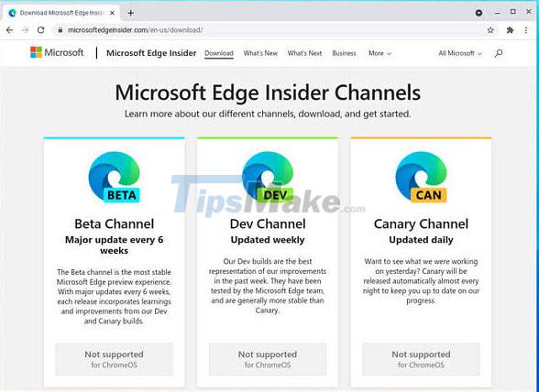This screenshot has height=392, width=539.
Task: Click the Beta Channel heading
Action: click(x=114, y=224)
